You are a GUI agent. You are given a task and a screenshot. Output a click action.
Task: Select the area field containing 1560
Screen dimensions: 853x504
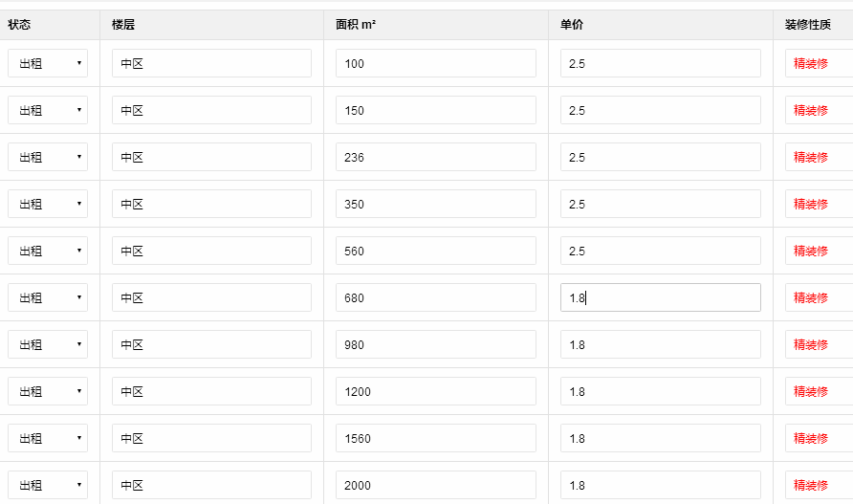pyautogui.click(x=435, y=438)
